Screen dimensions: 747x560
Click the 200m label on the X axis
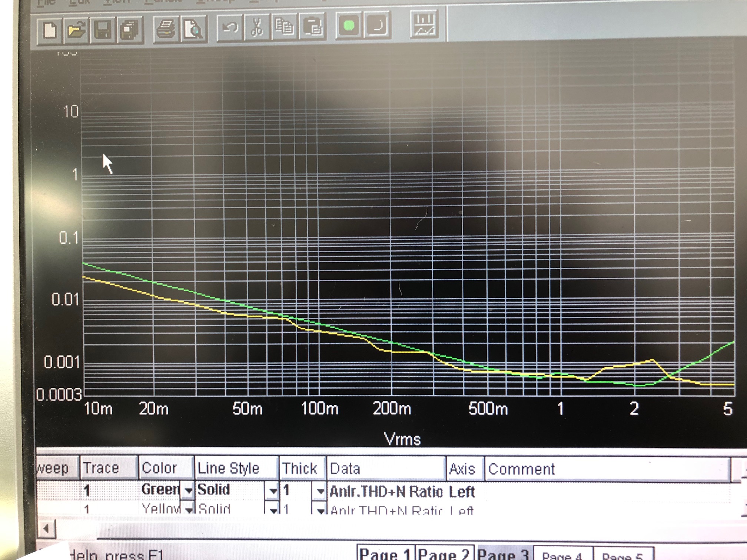coord(392,409)
